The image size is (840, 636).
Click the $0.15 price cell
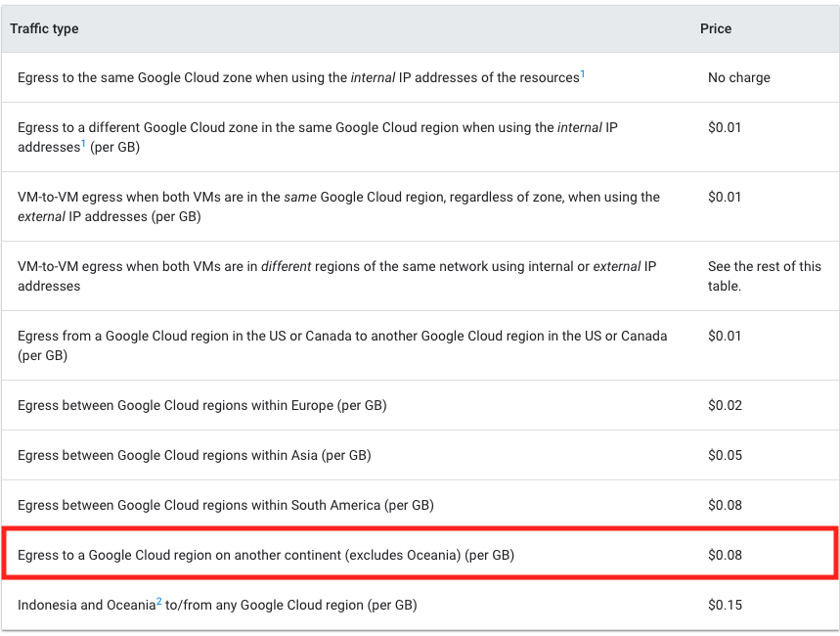[x=725, y=605]
